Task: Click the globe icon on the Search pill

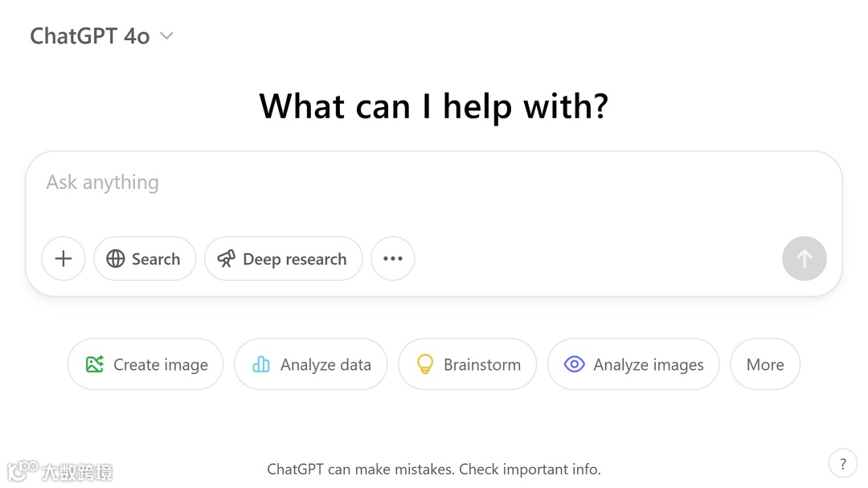Action: pyautogui.click(x=115, y=258)
